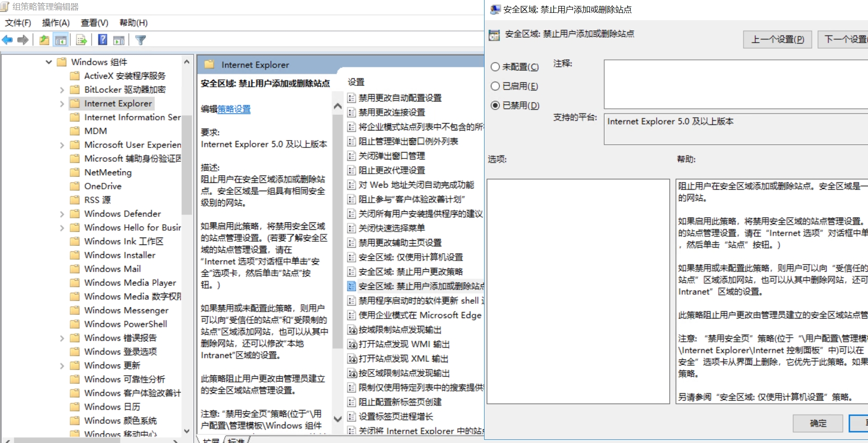The image size is (868, 443).
Task: Click the folder-setting icon beside 打开站点发现 WMI 输出
Action: (352, 344)
